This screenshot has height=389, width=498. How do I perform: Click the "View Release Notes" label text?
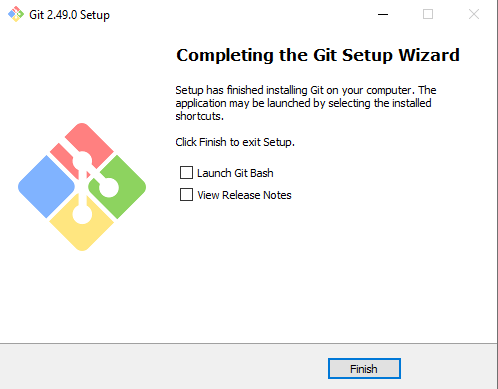[x=244, y=195]
